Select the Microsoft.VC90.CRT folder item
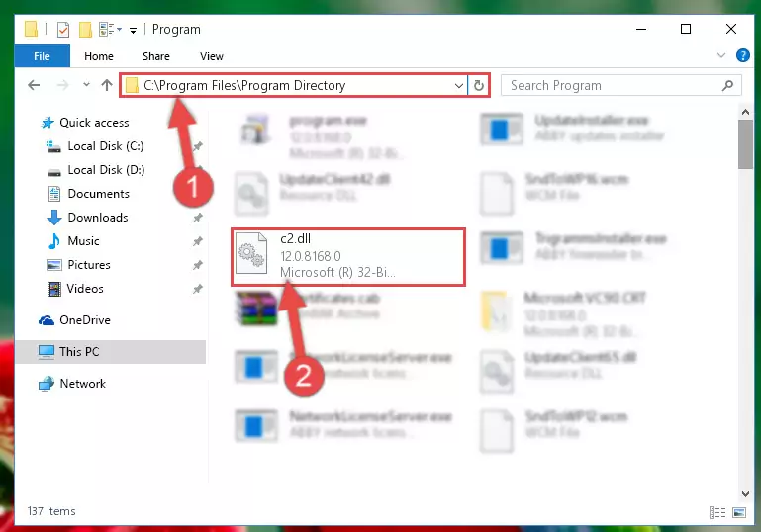This screenshot has width=761, height=532. coord(563,315)
